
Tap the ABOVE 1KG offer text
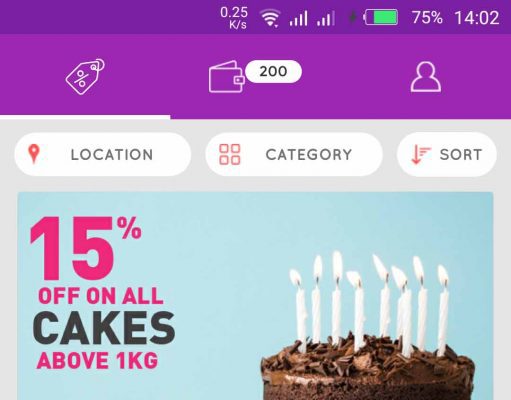coord(97,360)
